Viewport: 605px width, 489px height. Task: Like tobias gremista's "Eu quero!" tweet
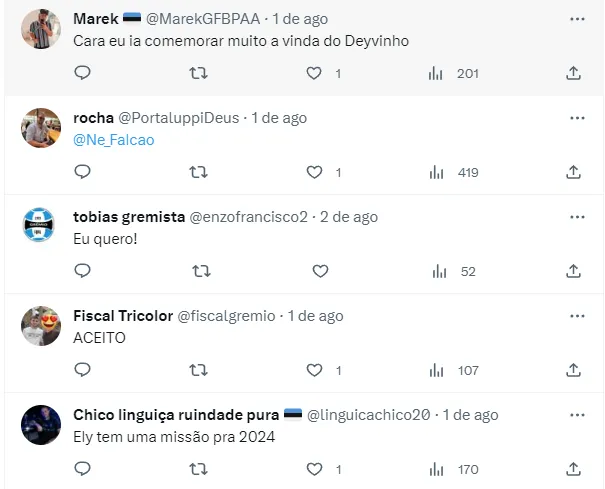tap(320, 271)
